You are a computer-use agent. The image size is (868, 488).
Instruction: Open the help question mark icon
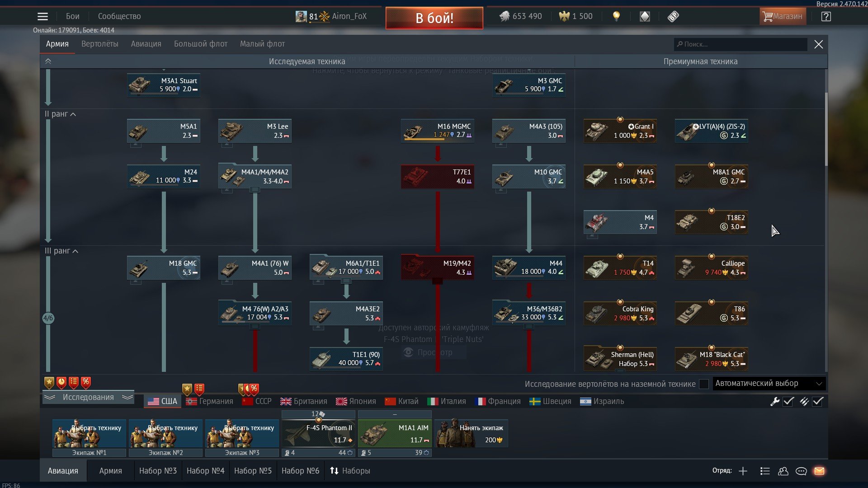[x=826, y=17]
